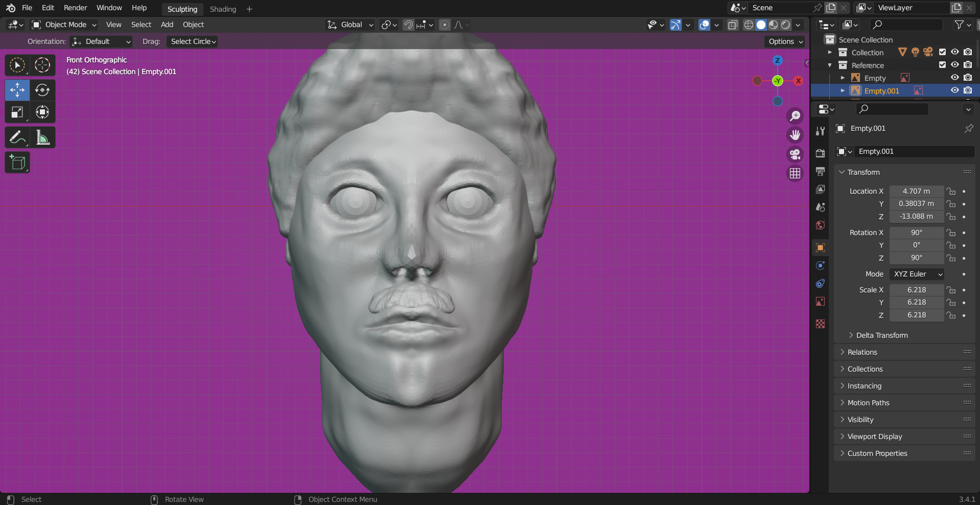This screenshot has height=505, width=980.
Task: Select solid viewport shading mode
Action: pos(761,25)
